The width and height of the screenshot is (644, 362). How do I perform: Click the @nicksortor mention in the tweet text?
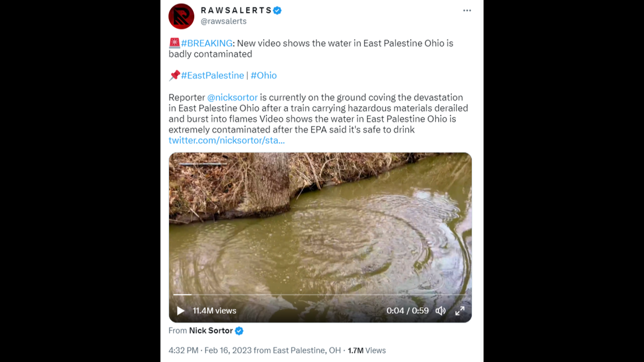(x=232, y=97)
